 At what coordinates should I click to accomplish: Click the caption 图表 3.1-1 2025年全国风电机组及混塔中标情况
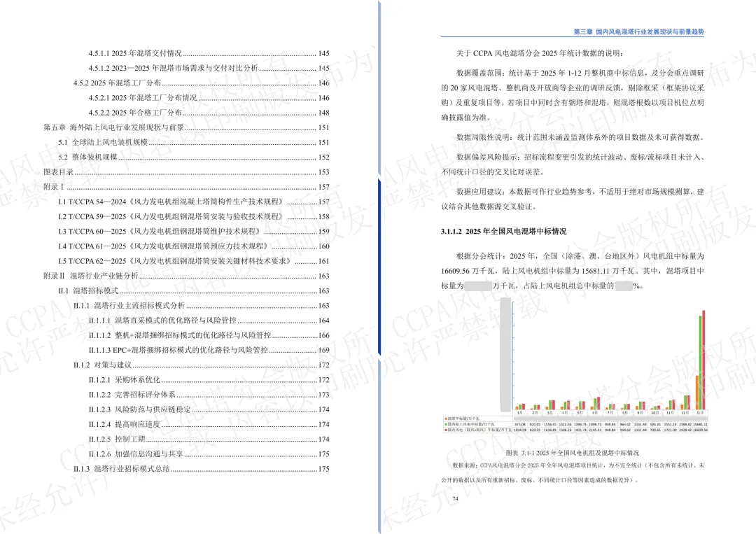coord(573,453)
